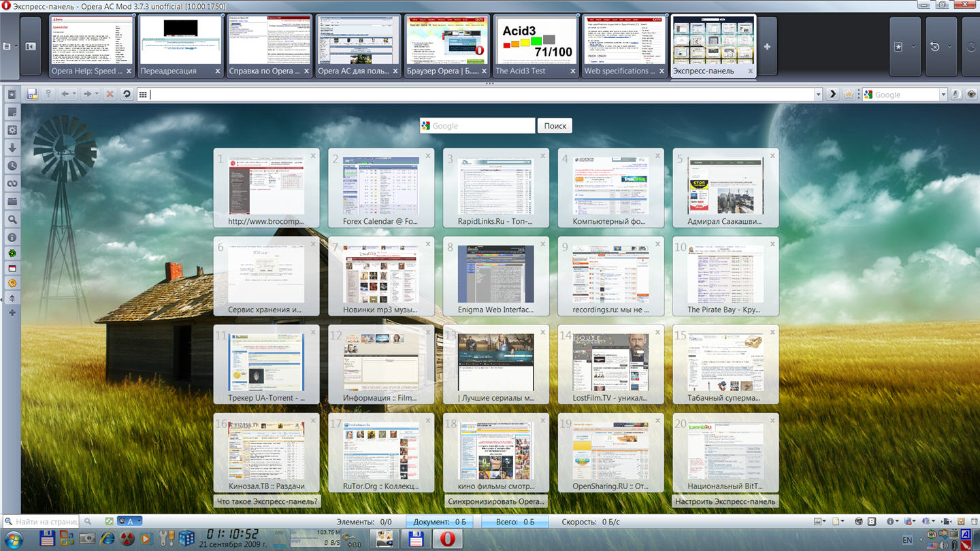980x551 pixels.
Task: Click the red Stop loading icon
Action: click(110, 95)
